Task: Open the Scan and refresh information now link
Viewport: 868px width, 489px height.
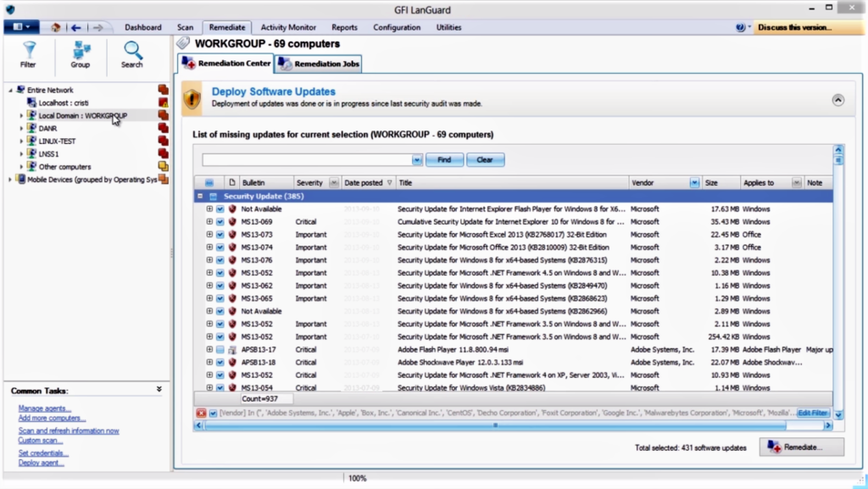Action: [69, 431]
